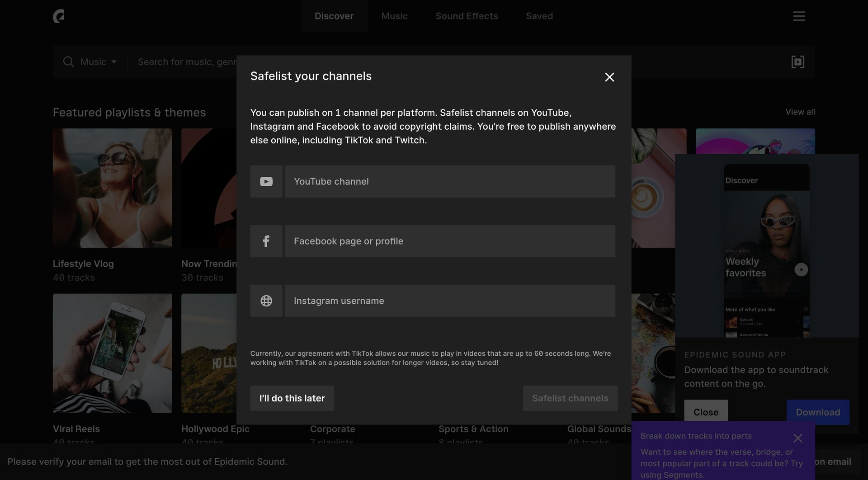Dismiss the Segments tip notification
Image resolution: width=868 pixels, height=480 pixels.
click(x=797, y=438)
